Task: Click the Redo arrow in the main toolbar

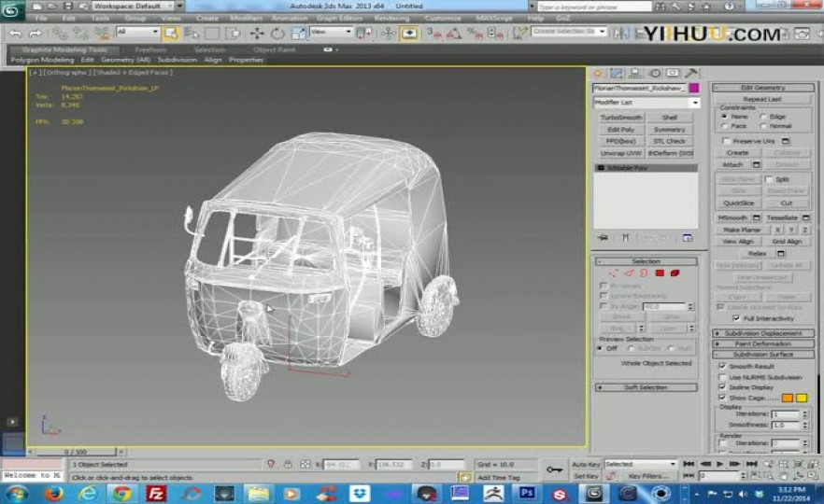Action: click(x=35, y=34)
